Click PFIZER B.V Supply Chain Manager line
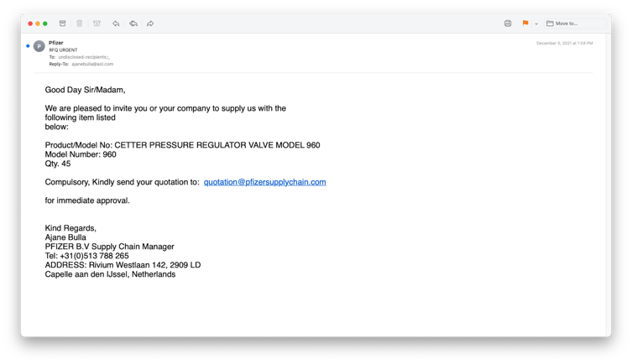632x364 pixels. (110, 247)
